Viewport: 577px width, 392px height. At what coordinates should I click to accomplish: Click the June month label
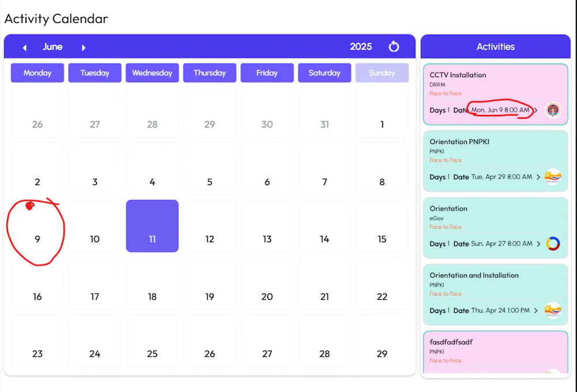53,47
